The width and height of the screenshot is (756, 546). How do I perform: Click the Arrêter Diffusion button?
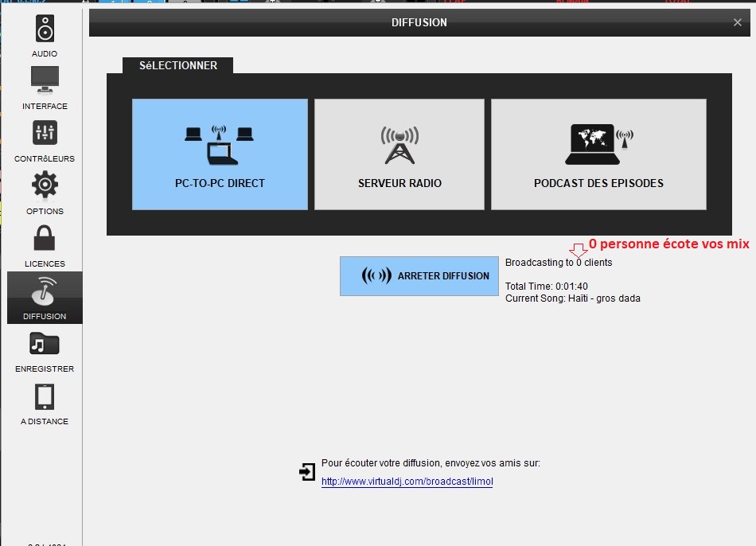419,276
